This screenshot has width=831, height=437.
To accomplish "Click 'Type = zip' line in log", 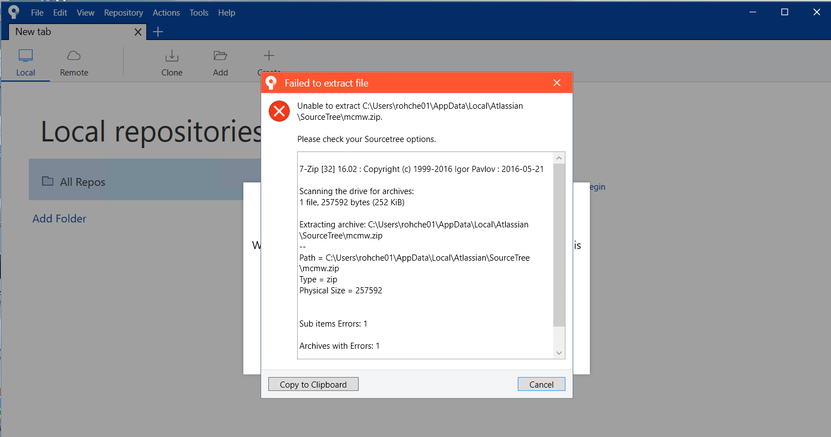I will point(318,280).
